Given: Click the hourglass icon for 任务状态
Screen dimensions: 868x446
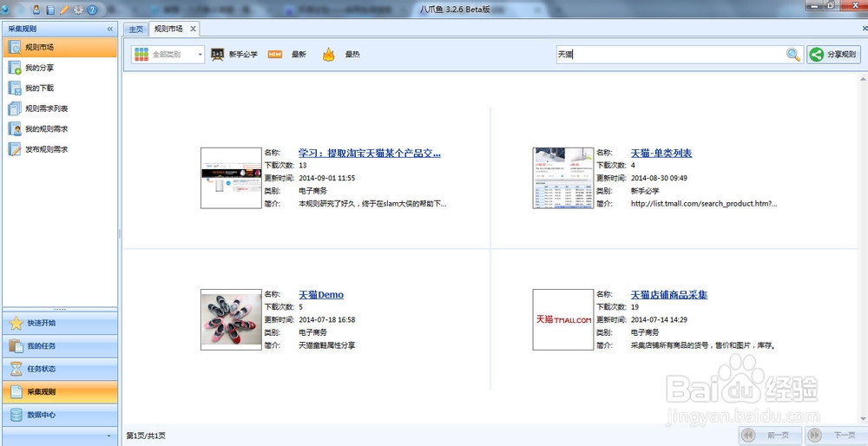Looking at the screenshot, I should pyautogui.click(x=16, y=369).
